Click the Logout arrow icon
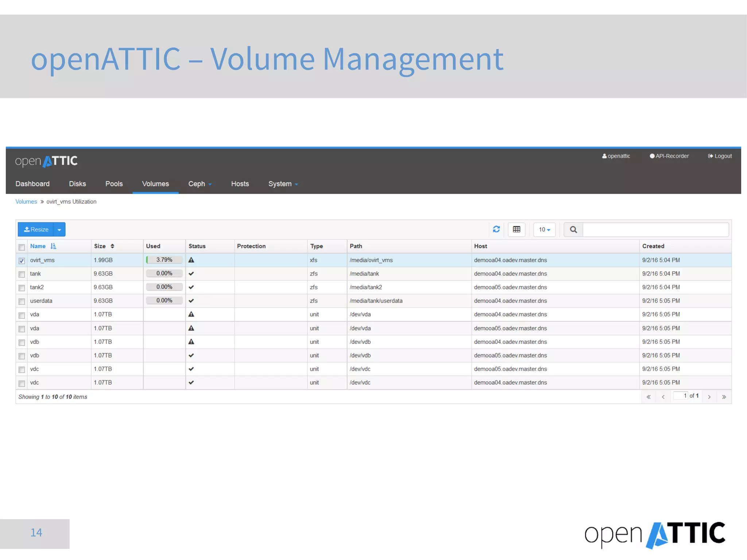 click(711, 156)
